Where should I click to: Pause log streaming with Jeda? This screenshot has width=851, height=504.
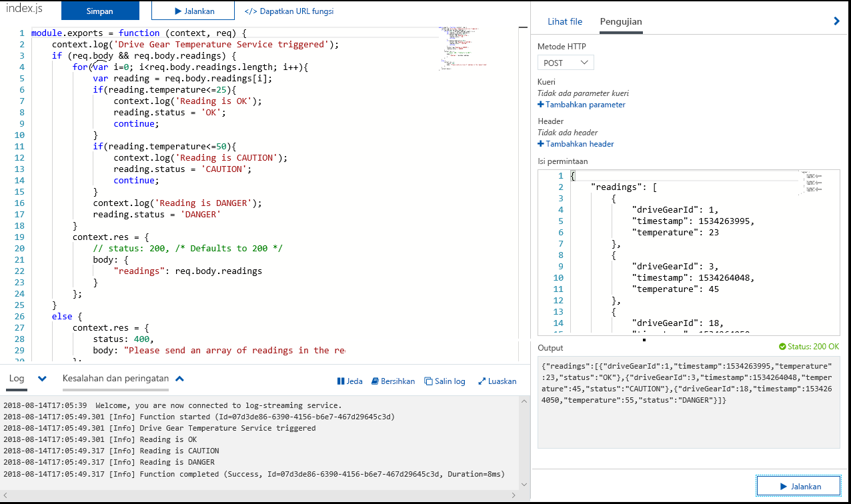tap(350, 381)
